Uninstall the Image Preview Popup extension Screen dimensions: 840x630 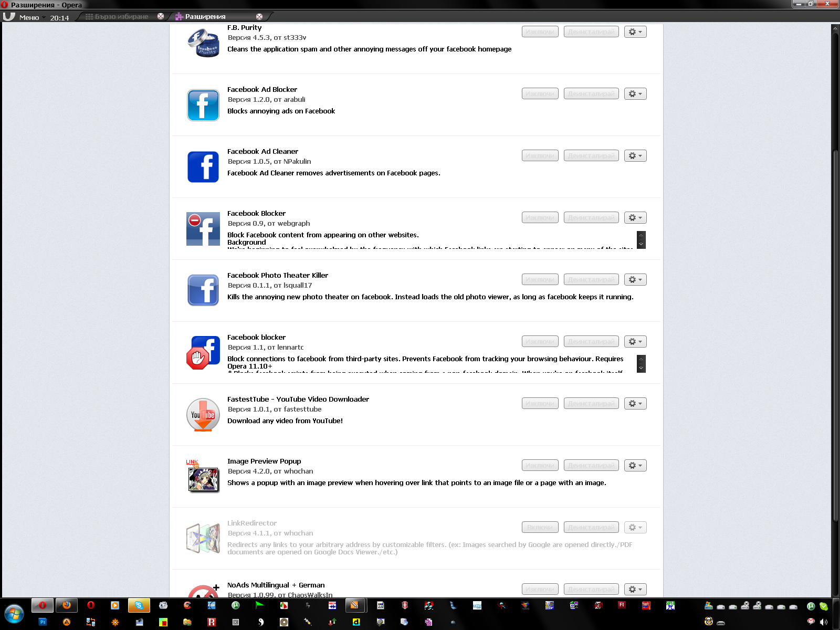591,466
